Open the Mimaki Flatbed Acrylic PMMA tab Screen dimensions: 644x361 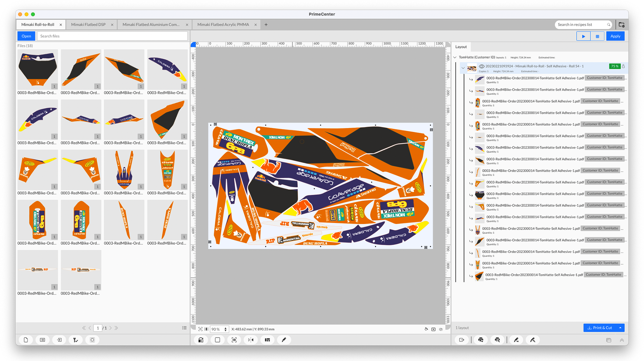pos(223,25)
